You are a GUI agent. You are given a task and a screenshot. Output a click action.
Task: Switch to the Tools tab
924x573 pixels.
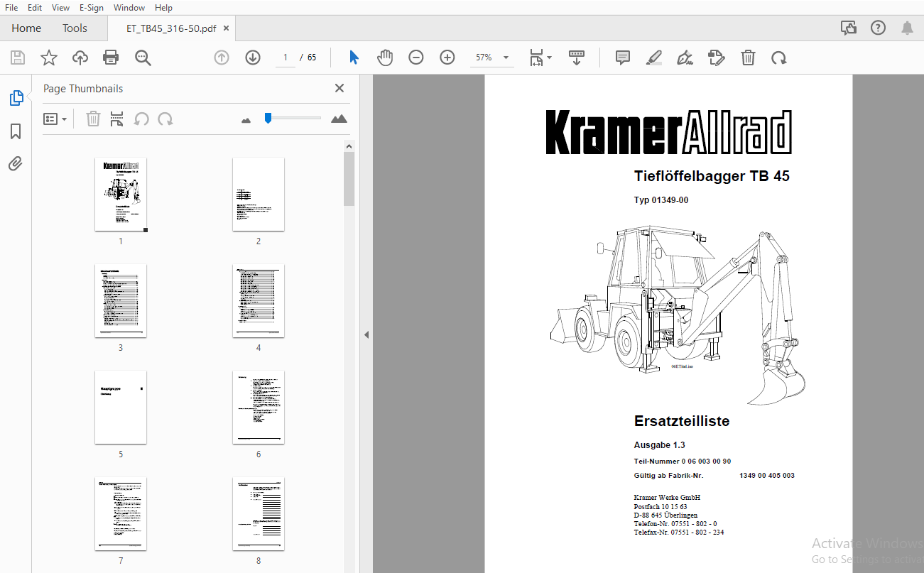75,28
